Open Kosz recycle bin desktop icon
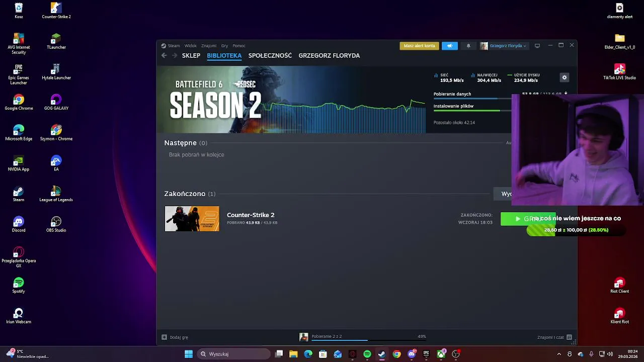644x362 pixels. pyautogui.click(x=19, y=11)
